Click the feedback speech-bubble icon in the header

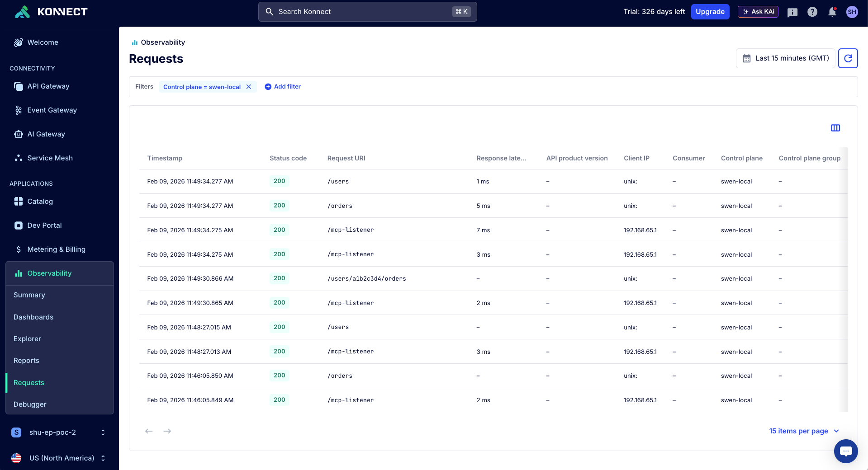pyautogui.click(x=792, y=12)
